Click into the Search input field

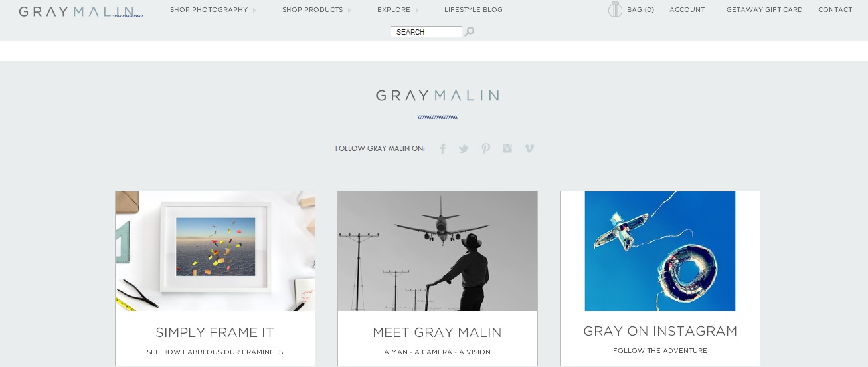tap(426, 32)
